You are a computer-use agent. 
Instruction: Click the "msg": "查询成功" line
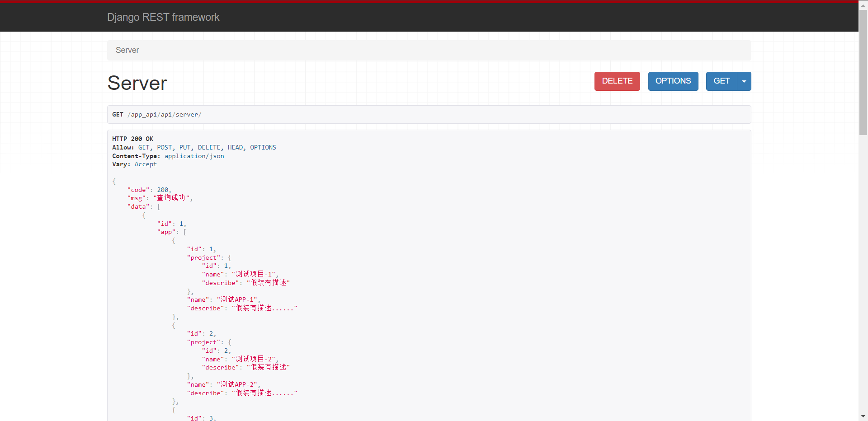tap(160, 198)
